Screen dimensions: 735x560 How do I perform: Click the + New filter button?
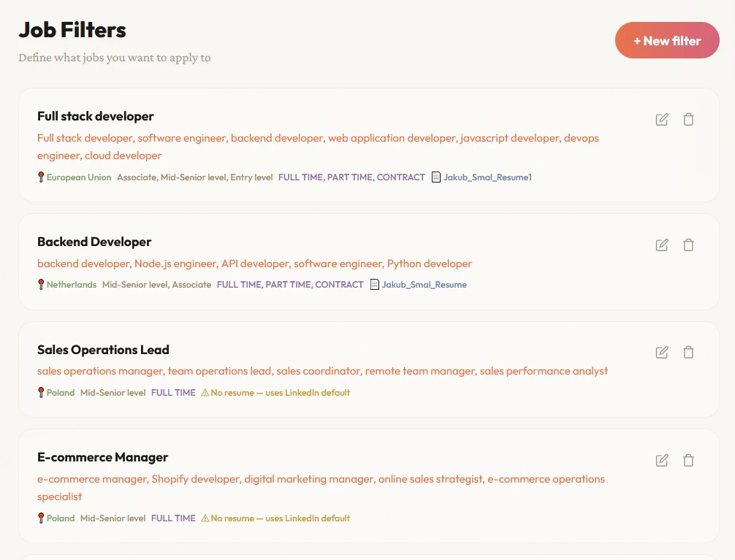tap(667, 41)
